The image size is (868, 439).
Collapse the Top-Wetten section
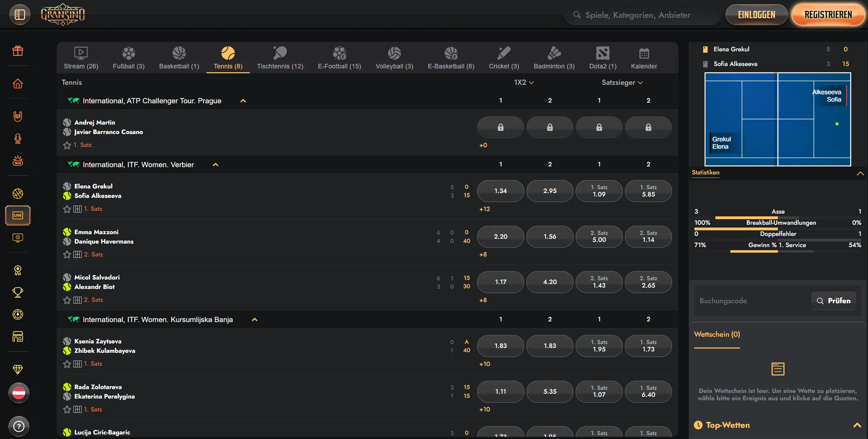(x=857, y=425)
